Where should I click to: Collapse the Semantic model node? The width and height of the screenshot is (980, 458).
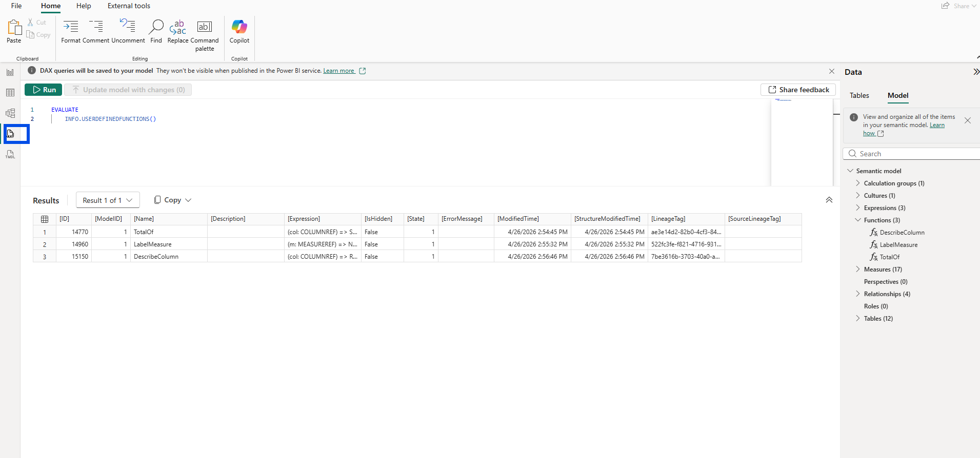[x=850, y=171]
